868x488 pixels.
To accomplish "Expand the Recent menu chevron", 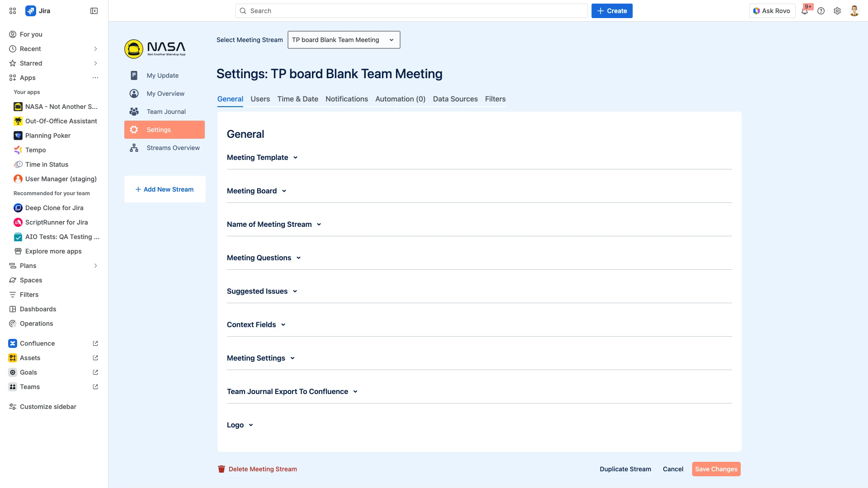I will pos(95,49).
